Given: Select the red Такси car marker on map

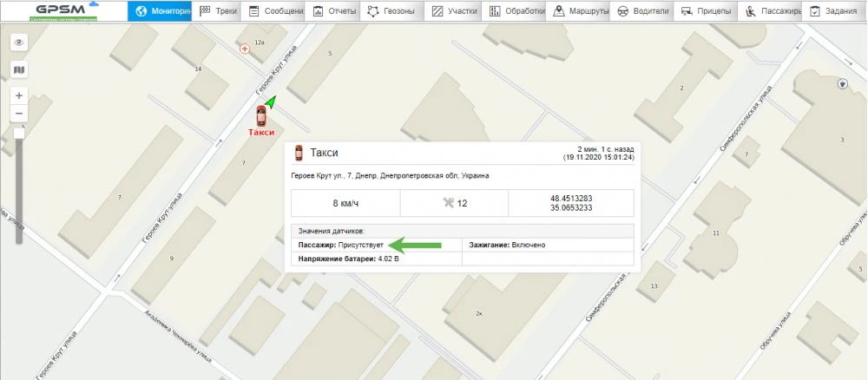Looking at the screenshot, I should click(260, 115).
